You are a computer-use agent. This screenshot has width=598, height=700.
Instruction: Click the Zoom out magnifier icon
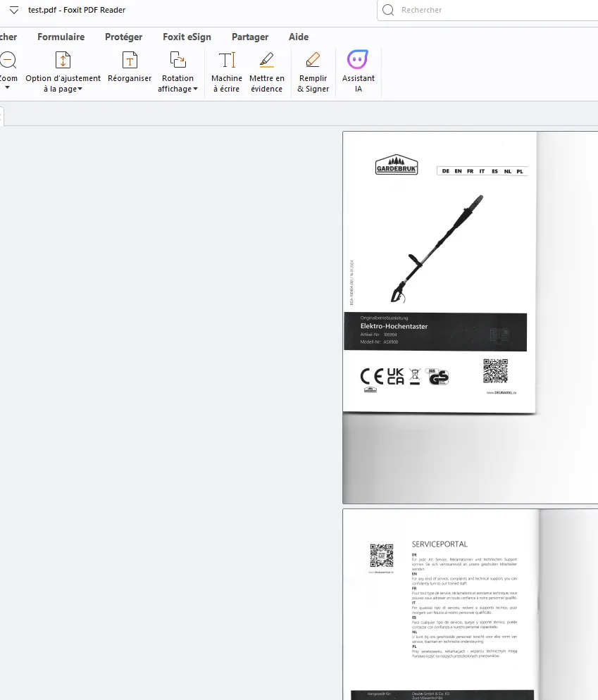8,61
